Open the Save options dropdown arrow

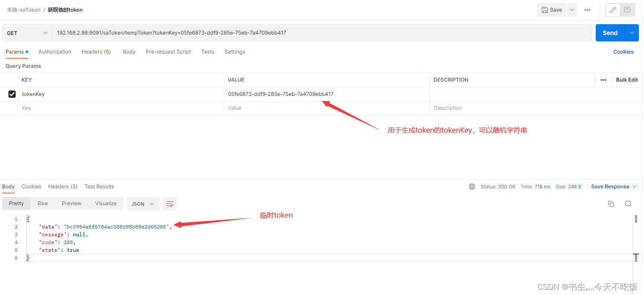[572, 10]
